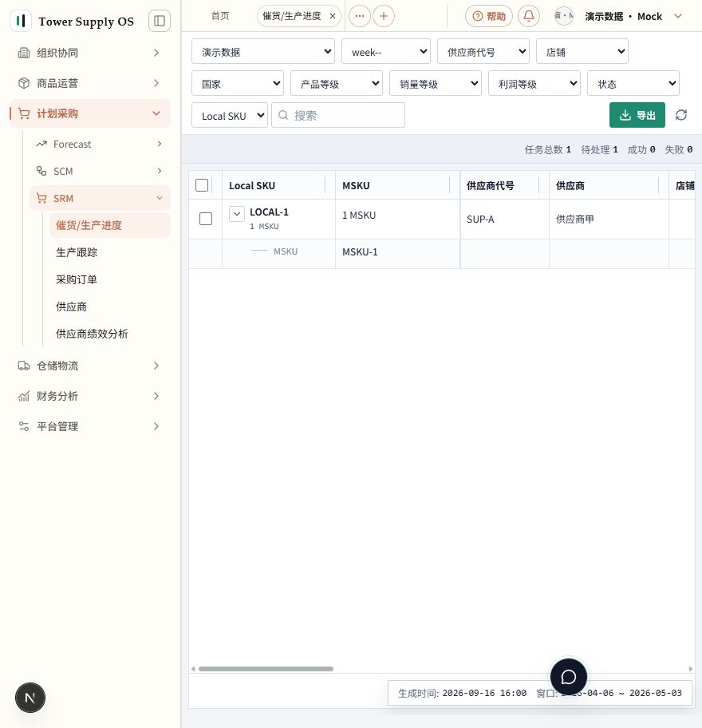The height and width of the screenshot is (728, 702).
Task: Open 供应商绩效分析 page
Action: click(x=110, y=334)
